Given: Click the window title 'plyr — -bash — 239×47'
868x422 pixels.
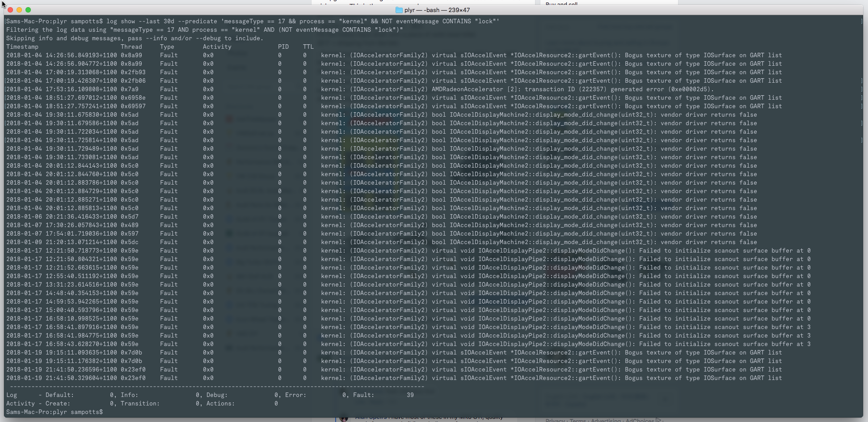Looking at the screenshot, I should [x=437, y=10].
